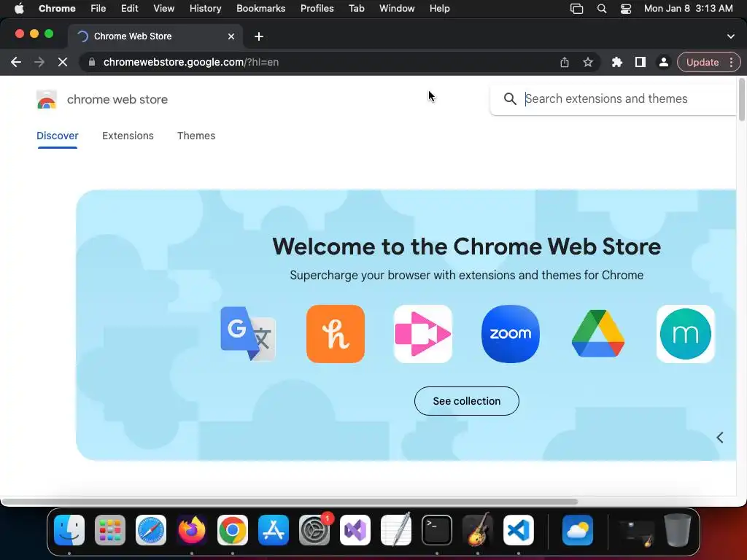Switch to the Extensions tab
This screenshot has height=560, width=747.
tap(128, 136)
